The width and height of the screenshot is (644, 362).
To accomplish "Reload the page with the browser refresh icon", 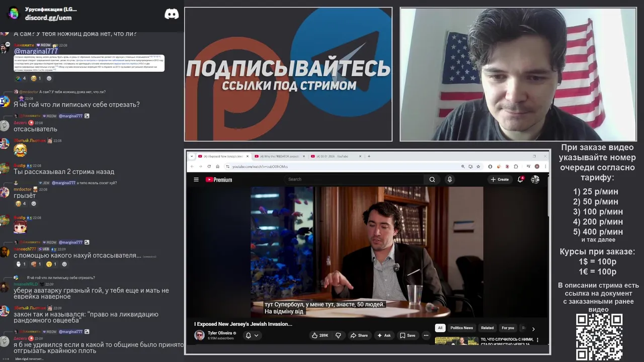I will 209,166.
